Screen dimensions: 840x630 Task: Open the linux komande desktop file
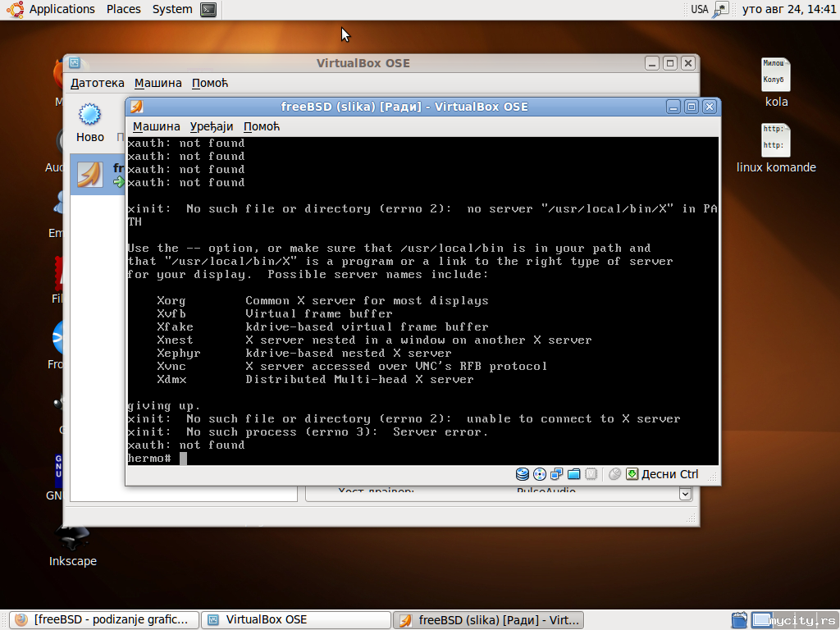[x=776, y=148]
